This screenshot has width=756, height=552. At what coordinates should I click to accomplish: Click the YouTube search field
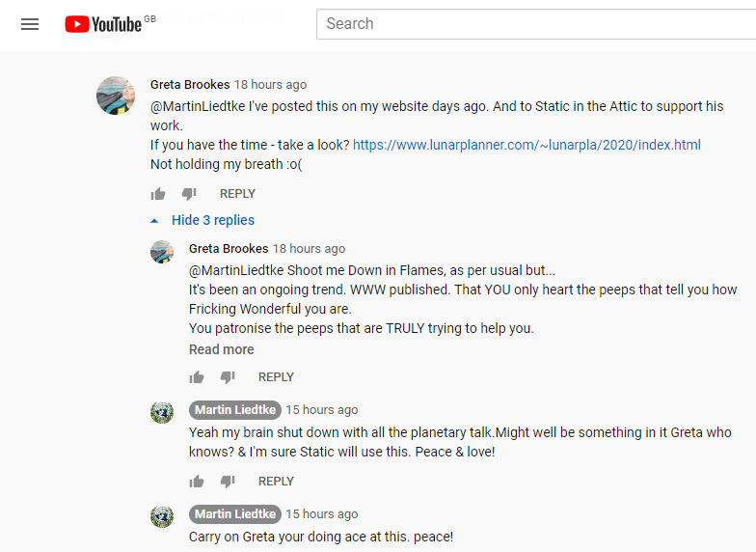point(535,24)
